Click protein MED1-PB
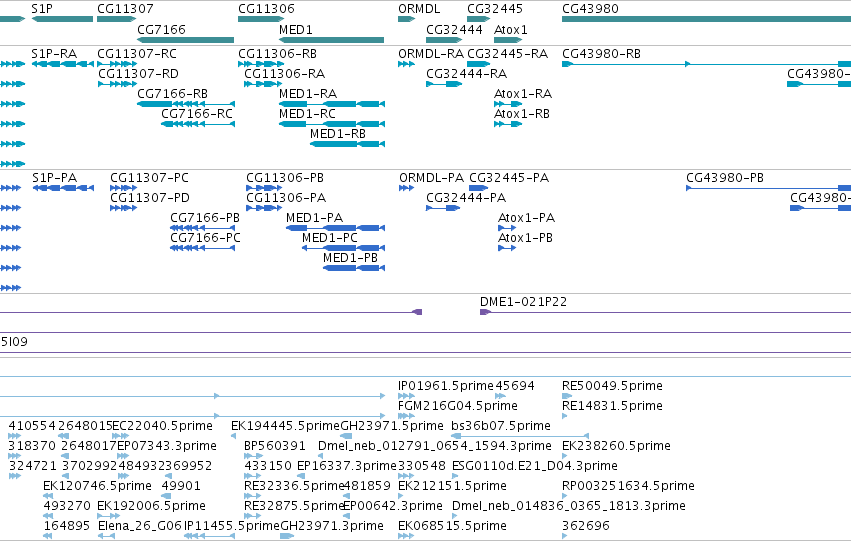The height and width of the screenshot is (541, 851). [x=351, y=258]
